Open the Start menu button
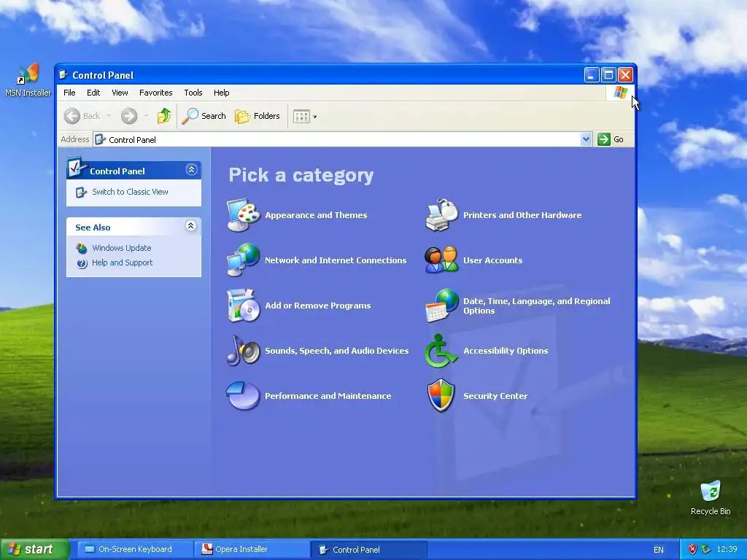 (35, 549)
